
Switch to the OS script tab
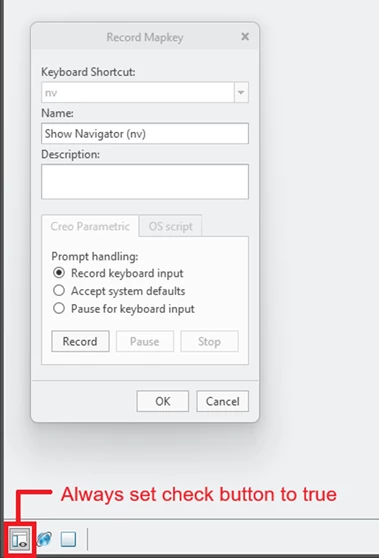pos(170,226)
